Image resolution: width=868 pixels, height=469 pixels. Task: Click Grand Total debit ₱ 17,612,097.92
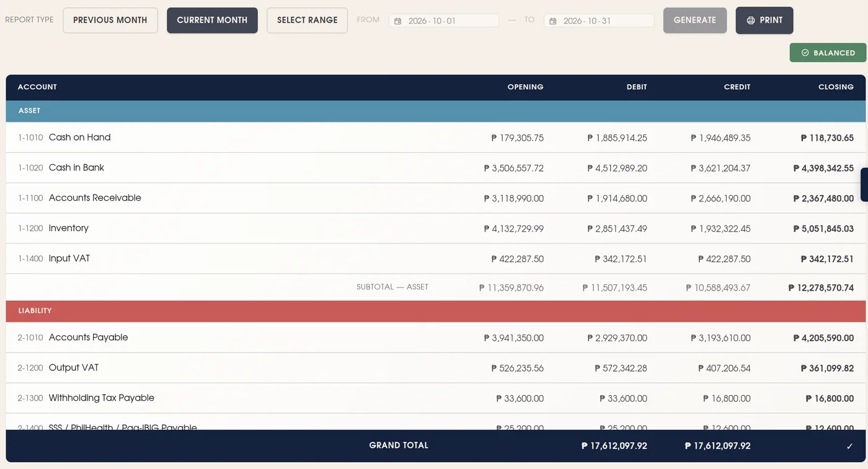(x=614, y=446)
